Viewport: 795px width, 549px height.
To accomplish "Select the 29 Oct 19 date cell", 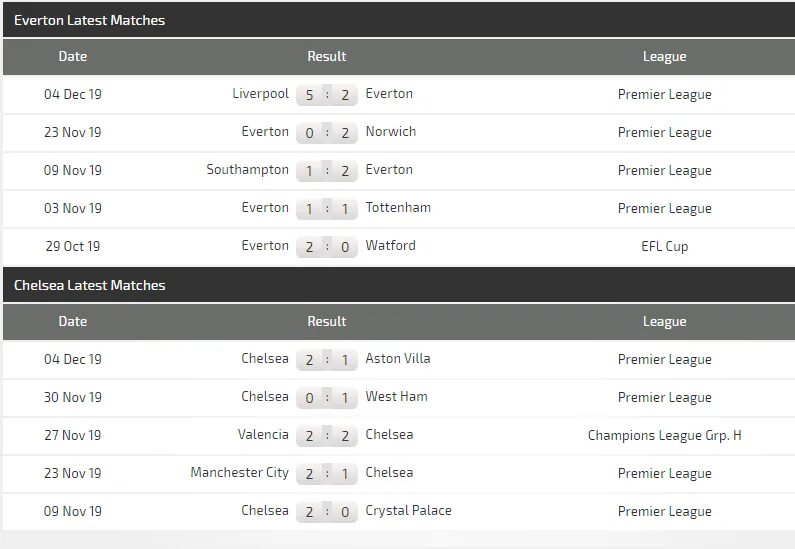I will pos(73,246).
